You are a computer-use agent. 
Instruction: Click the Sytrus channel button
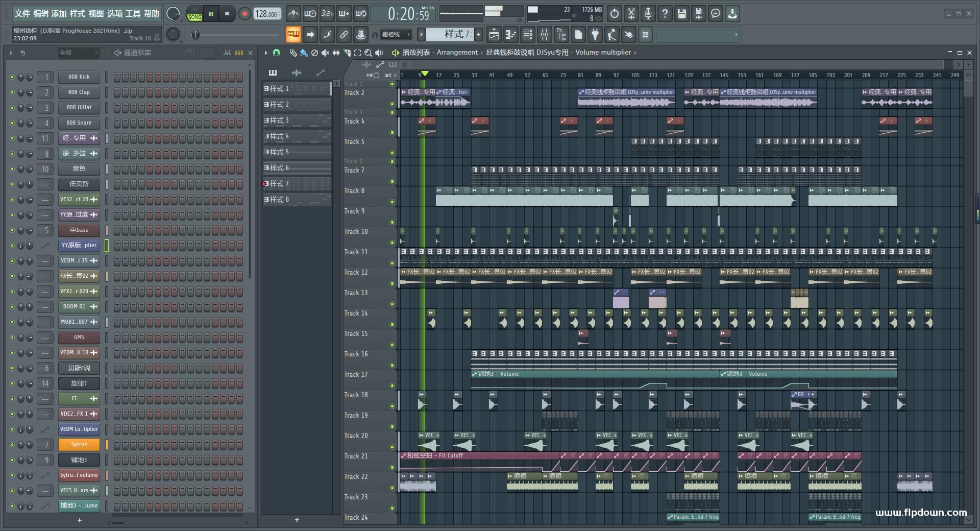coord(79,445)
